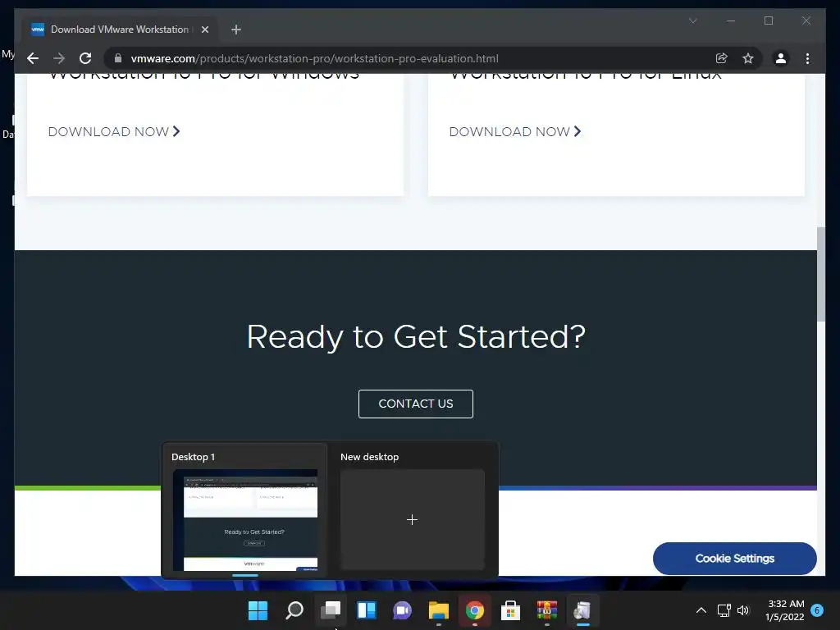
Task: Open the Widgets panel
Action: [367, 610]
